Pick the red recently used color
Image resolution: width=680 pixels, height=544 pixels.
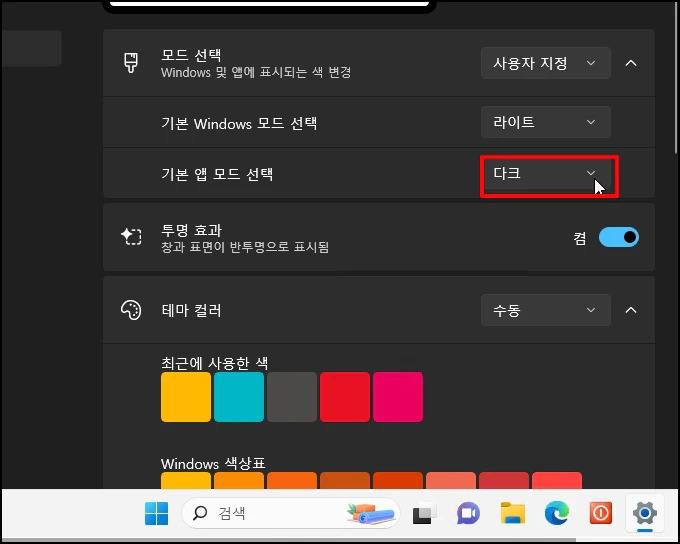coord(345,397)
